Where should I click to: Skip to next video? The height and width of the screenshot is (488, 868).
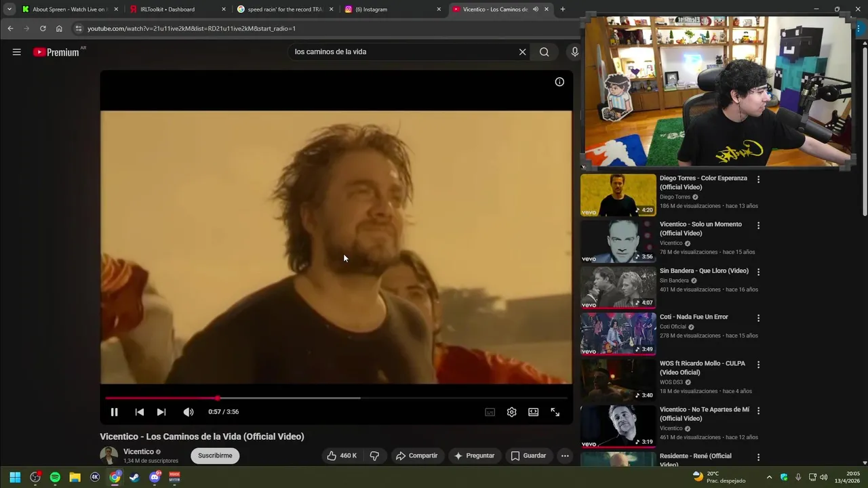pyautogui.click(x=161, y=412)
